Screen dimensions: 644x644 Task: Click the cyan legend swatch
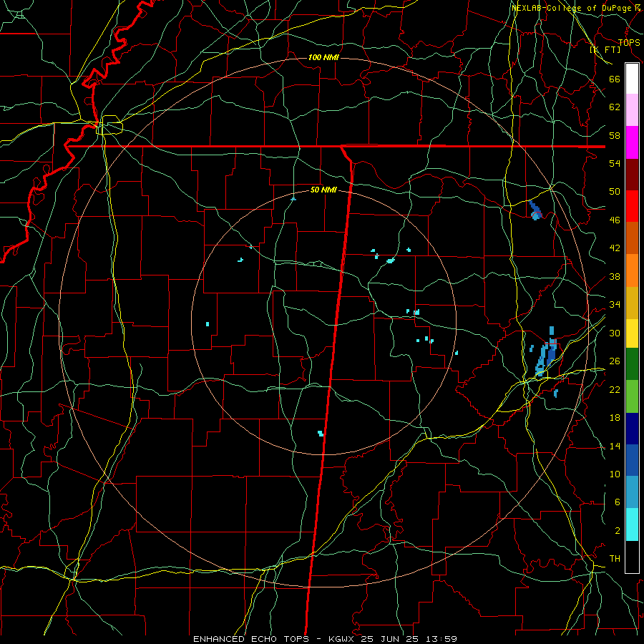point(632,525)
